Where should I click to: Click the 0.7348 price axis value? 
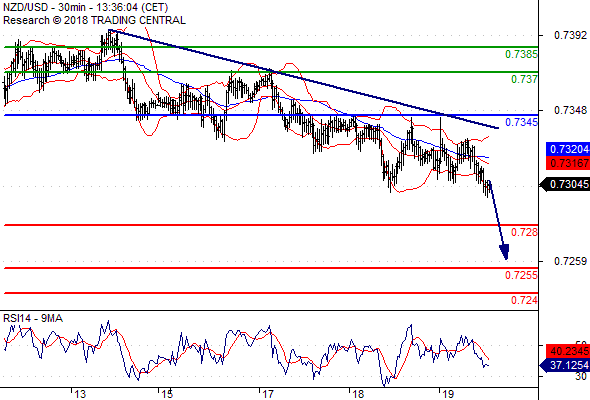pos(570,110)
